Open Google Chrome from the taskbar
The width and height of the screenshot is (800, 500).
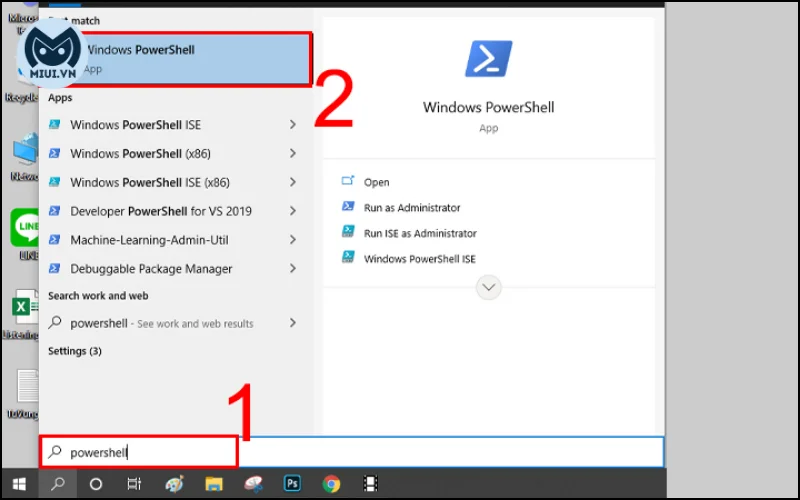331,484
